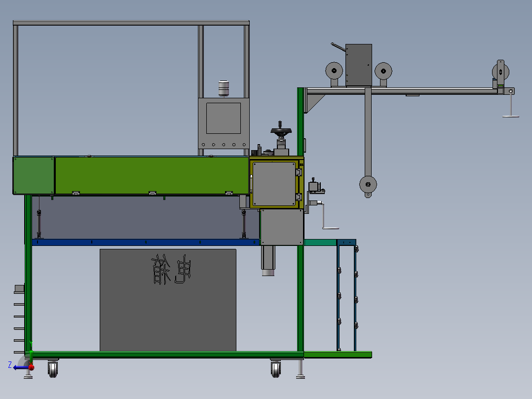Click the Z axis of the orientation triad
The image size is (532, 399).
coord(21,368)
